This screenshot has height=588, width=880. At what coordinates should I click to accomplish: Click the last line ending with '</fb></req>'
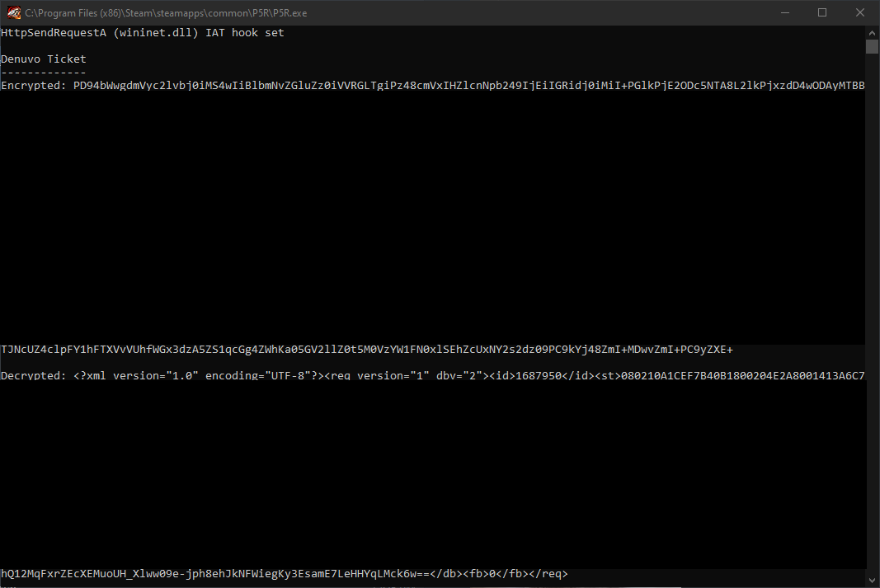pyautogui.click(x=285, y=574)
